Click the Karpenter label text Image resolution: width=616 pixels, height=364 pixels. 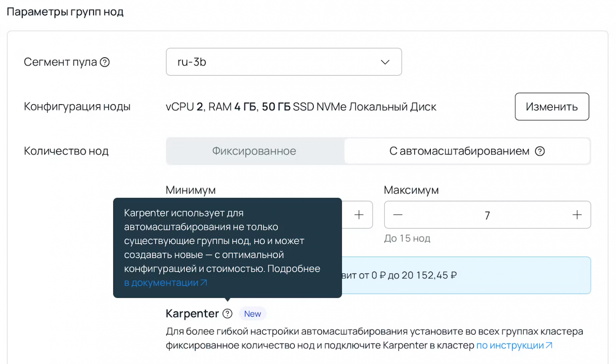click(x=192, y=314)
